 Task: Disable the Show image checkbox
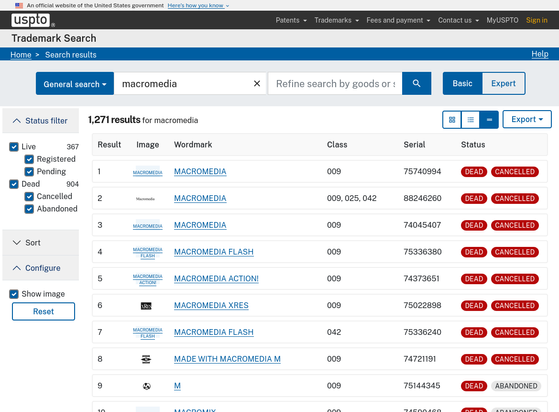coord(14,294)
